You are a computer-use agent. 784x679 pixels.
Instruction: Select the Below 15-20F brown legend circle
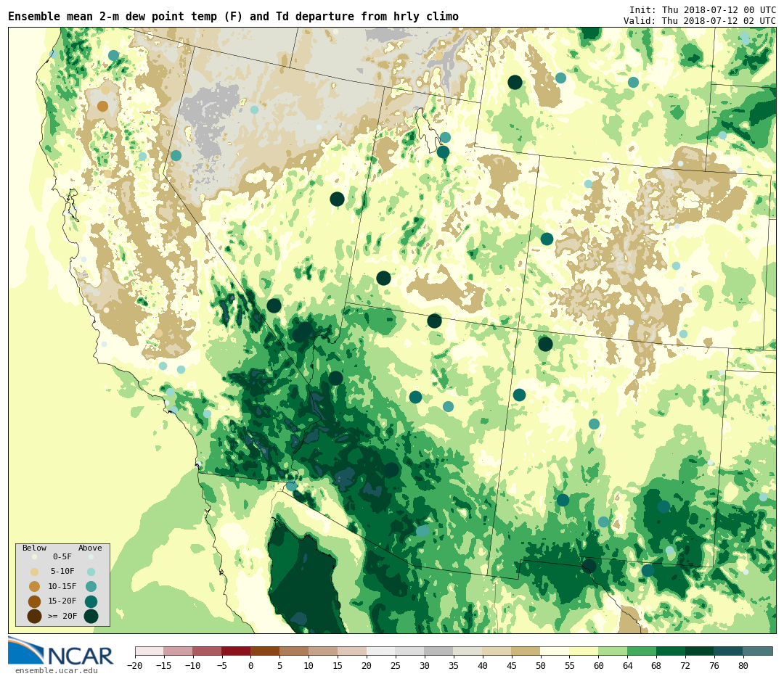tap(34, 601)
